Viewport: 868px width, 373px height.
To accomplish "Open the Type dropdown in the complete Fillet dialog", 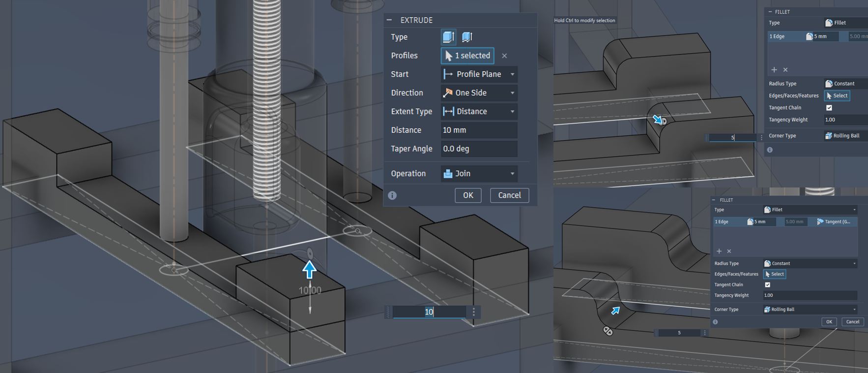I will [810, 210].
